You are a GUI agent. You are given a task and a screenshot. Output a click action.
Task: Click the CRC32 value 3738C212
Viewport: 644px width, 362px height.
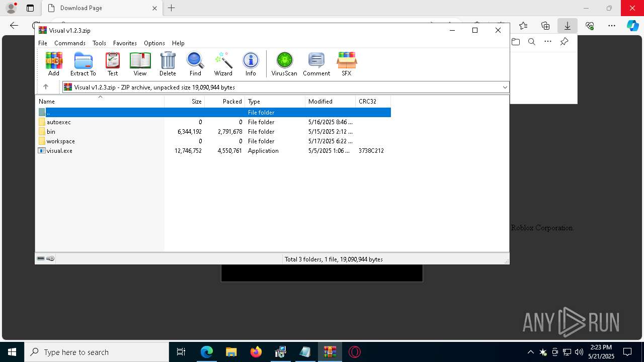click(x=371, y=150)
